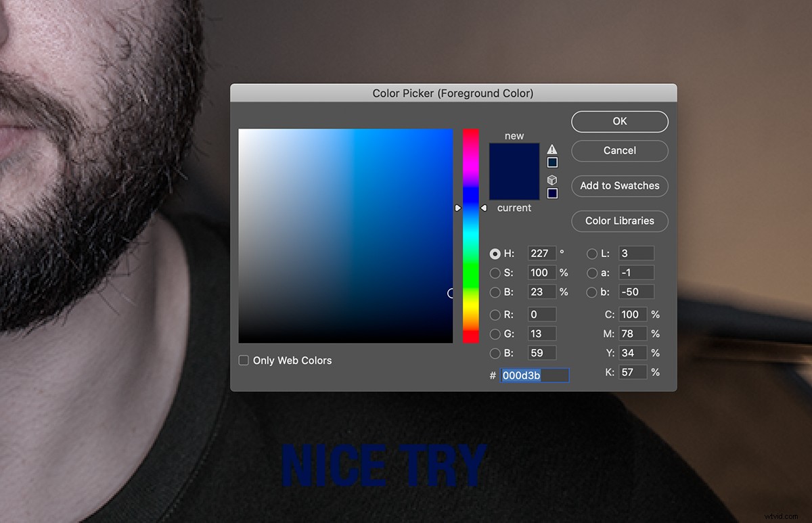Screen dimensions: 812x523
Task: Select the S (saturation) radio button
Action: [x=495, y=273]
